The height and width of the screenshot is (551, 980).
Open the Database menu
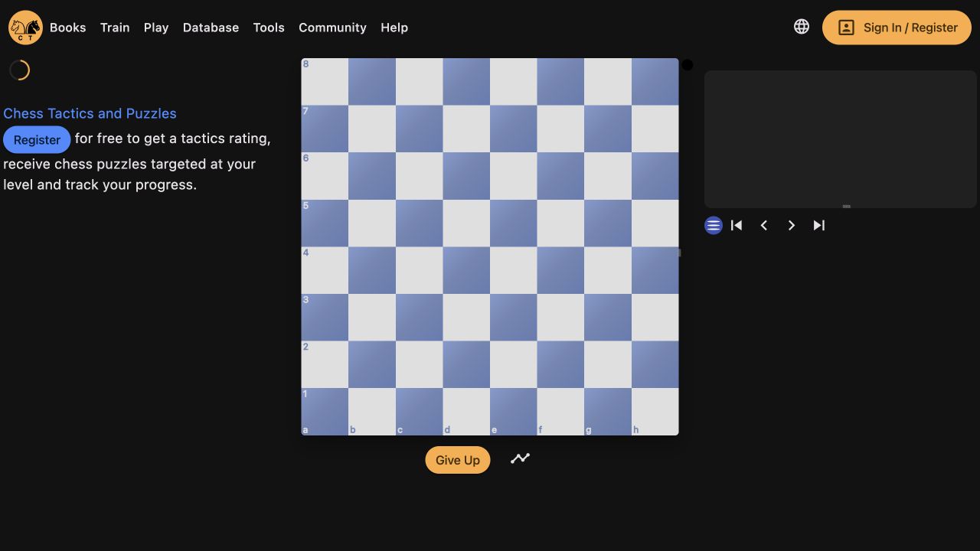coord(211,28)
